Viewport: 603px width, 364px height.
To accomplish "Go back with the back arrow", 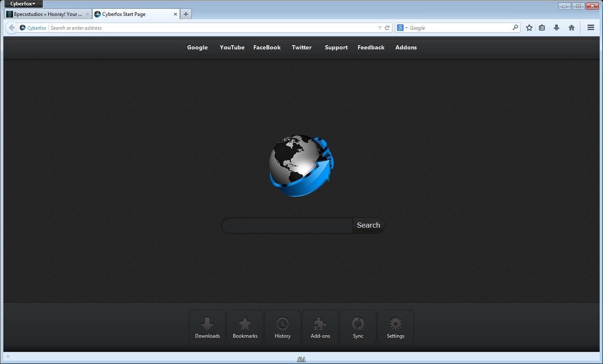I will [12, 28].
